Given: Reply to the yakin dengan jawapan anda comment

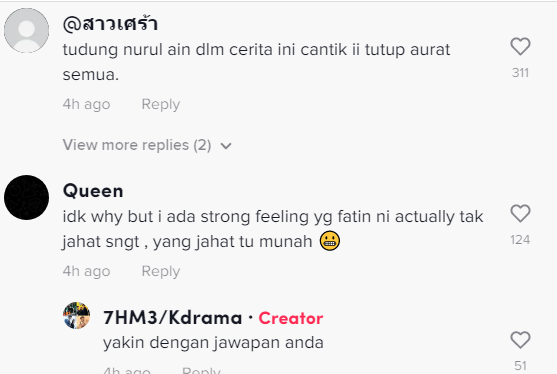Looking at the screenshot, I should pyautogui.click(x=201, y=370).
